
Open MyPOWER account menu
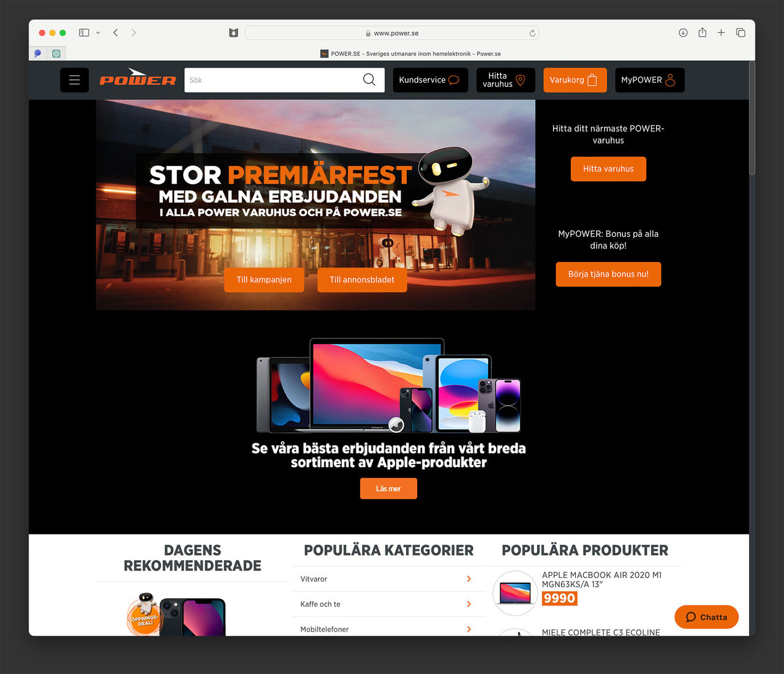(649, 80)
